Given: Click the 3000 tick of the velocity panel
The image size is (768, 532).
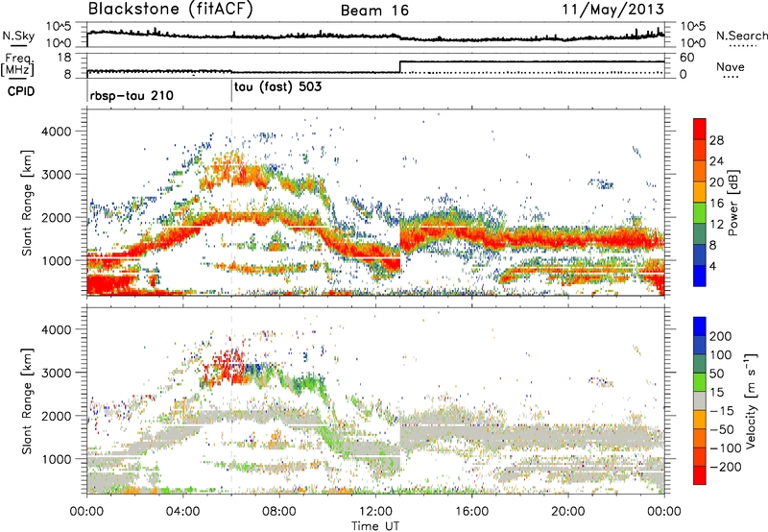Looking at the screenshot, I should 56,373.
